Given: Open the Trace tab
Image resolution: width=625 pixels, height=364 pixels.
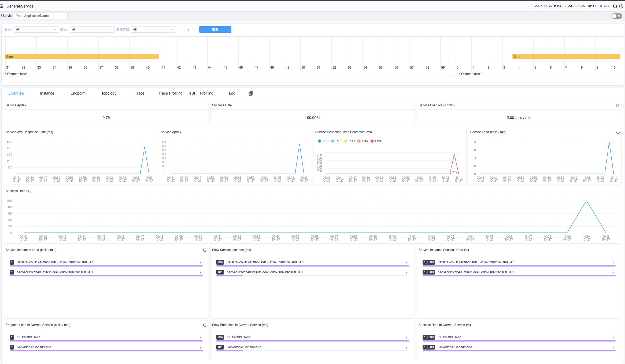Looking at the screenshot, I should [140, 93].
